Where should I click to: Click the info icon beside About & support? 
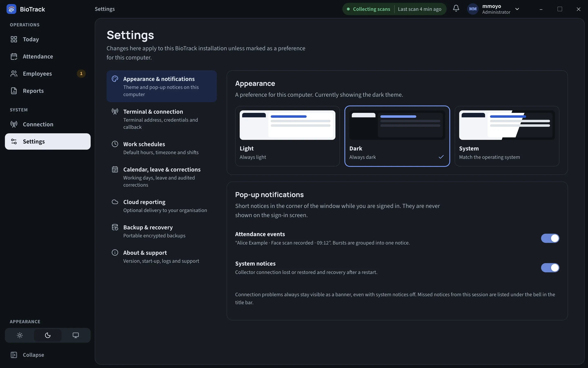tap(115, 252)
